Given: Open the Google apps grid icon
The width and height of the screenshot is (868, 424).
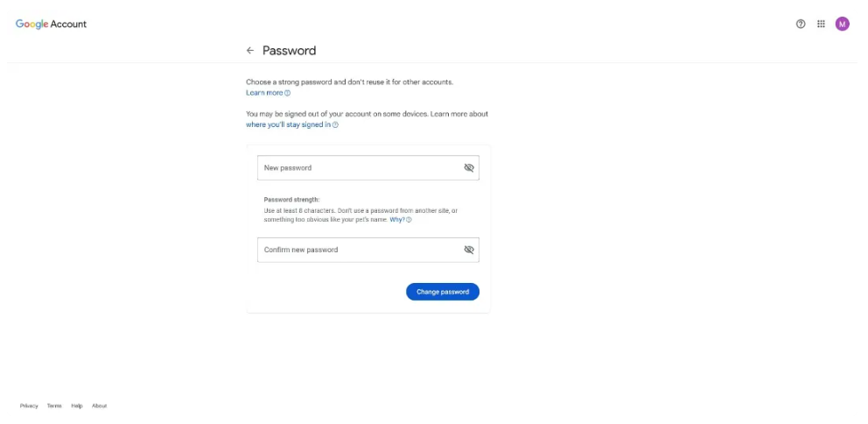Looking at the screenshot, I should point(821,24).
